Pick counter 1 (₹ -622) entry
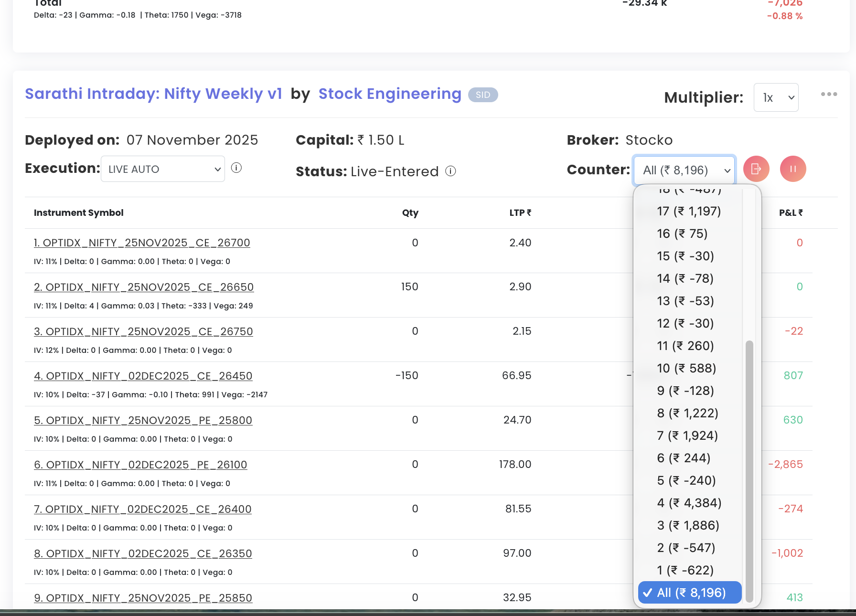The width and height of the screenshot is (856, 616). point(685,570)
